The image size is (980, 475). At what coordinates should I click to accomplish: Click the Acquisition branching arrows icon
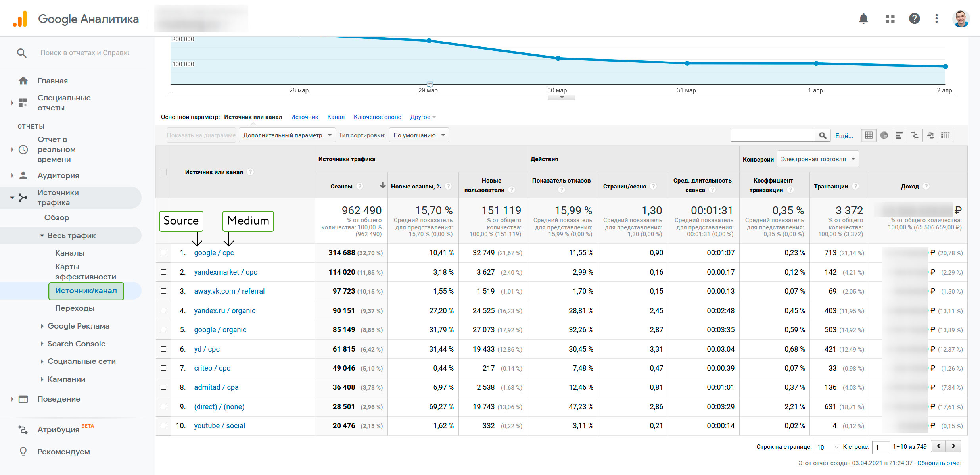[x=23, y=198]
